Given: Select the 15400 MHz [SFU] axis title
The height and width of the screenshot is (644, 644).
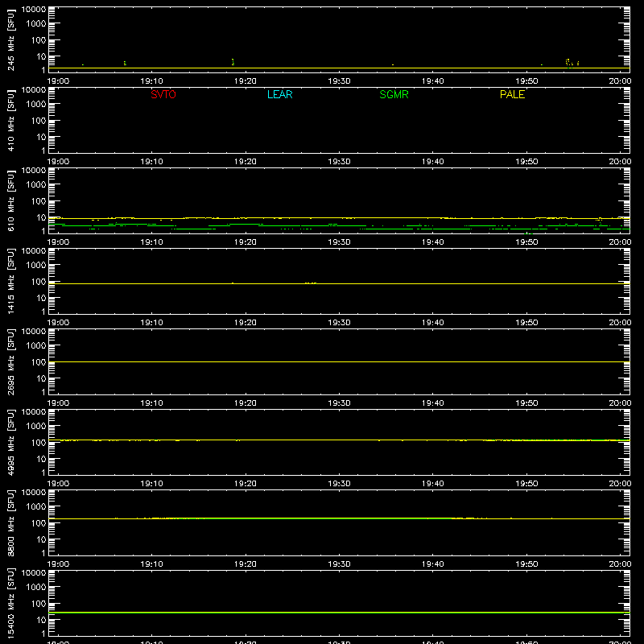Looking at the screenshot, I should 10,603.
